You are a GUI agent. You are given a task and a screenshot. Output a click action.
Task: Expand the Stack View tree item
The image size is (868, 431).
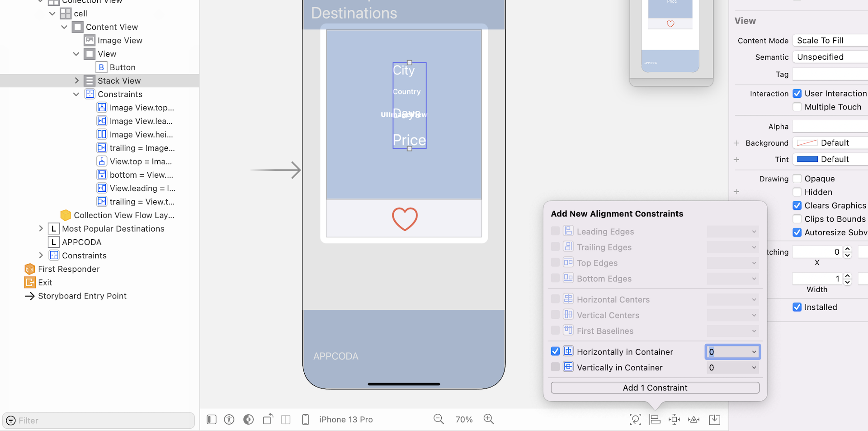tap(76, 81)
